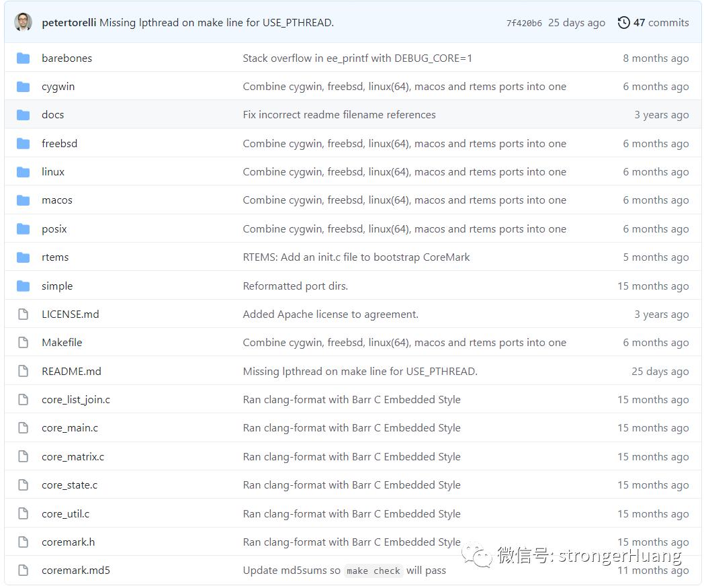This screenshot has width=704, height=588.
Task: Click folder icon for rtems
Action: click(x=23, y=257)
